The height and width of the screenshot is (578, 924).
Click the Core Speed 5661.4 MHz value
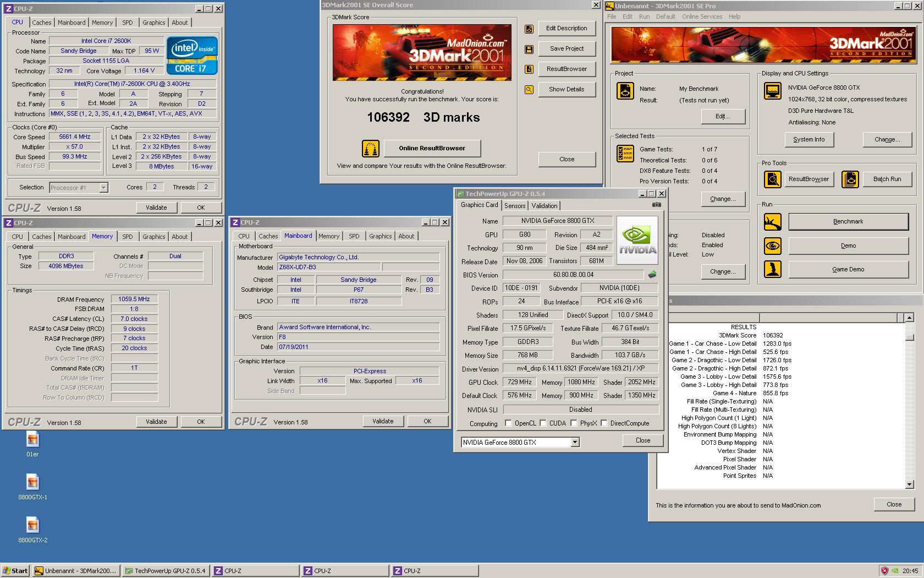(x=75, y=137)
